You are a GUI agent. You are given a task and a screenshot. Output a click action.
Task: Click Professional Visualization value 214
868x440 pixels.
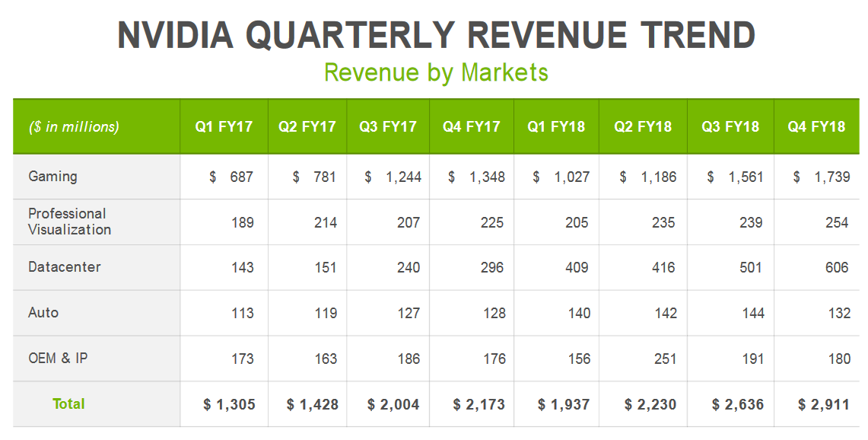[326, 223]
